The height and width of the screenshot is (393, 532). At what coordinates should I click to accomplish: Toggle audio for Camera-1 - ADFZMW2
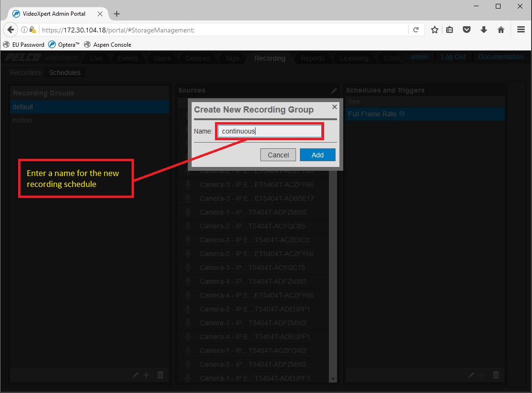187,212
